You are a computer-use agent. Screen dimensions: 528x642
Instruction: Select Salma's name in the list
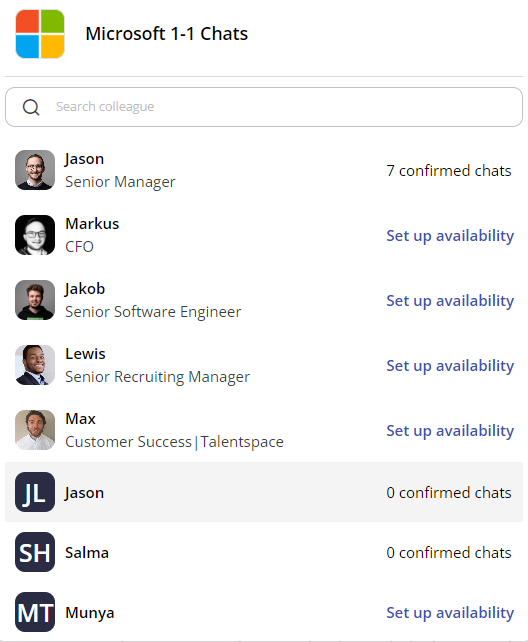pyautogui.click(x=87, y=553)
